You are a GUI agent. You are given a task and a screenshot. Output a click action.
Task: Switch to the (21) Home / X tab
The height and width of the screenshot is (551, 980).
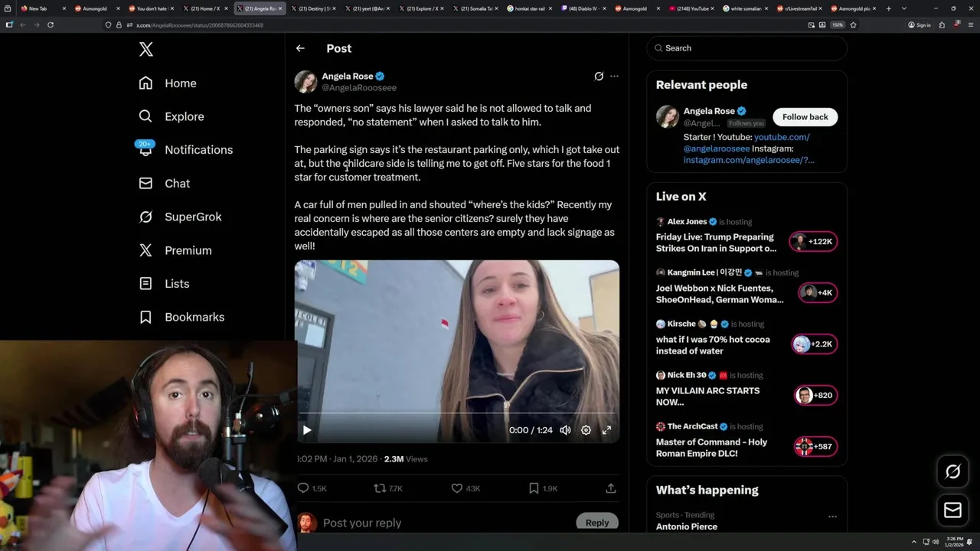204,8
